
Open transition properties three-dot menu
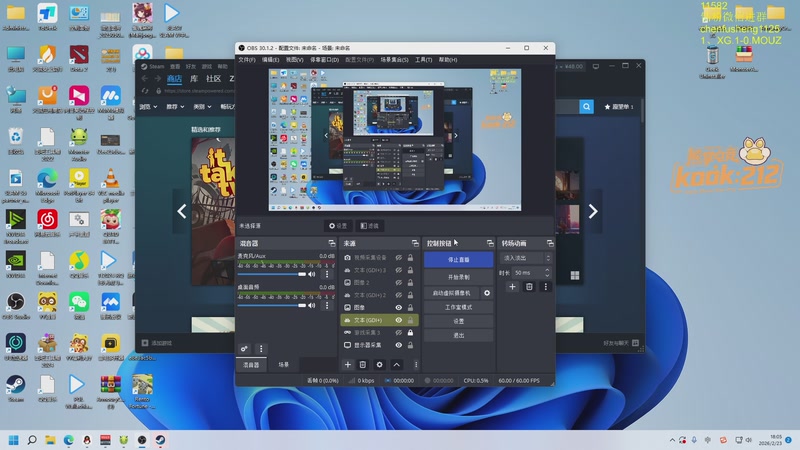[x=545, y=287]
